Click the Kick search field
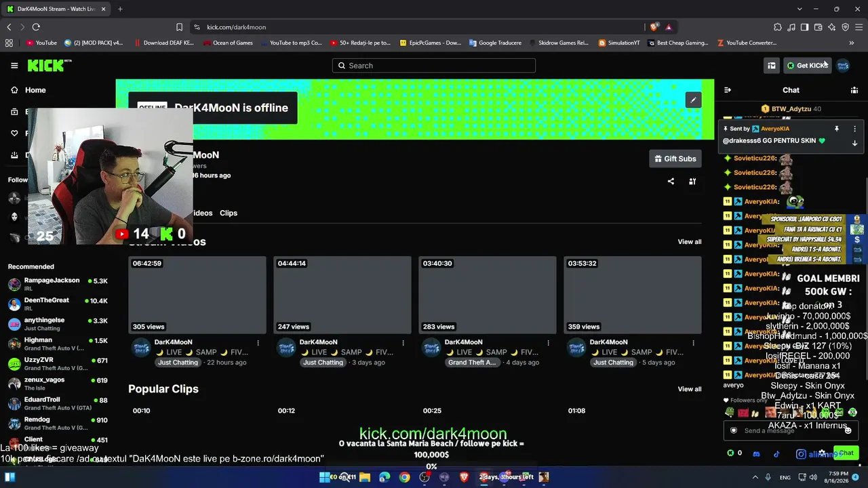 coord(434,66)
